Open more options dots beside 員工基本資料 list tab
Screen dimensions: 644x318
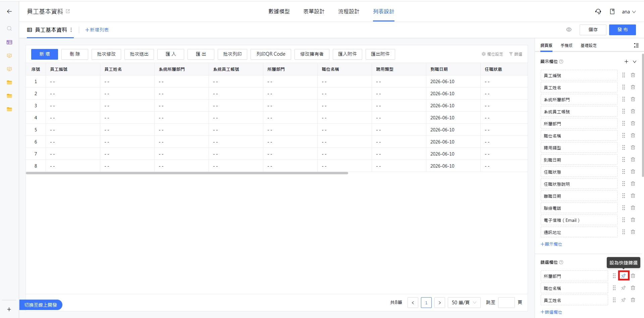click(71, 30)
